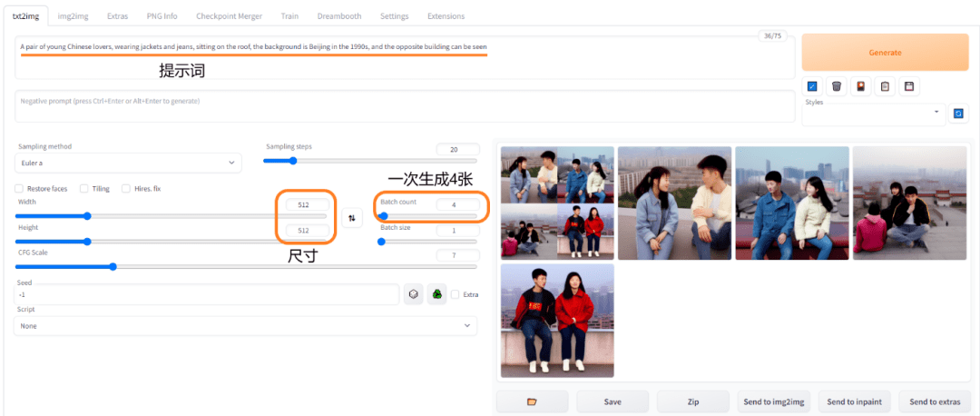Expand the Script dropdown

tap(245, 326)
